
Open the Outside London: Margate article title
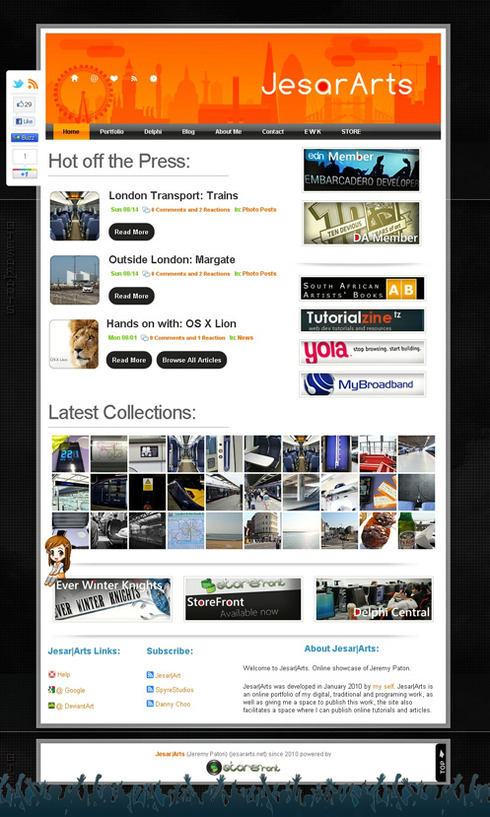(x=172, y=259)
